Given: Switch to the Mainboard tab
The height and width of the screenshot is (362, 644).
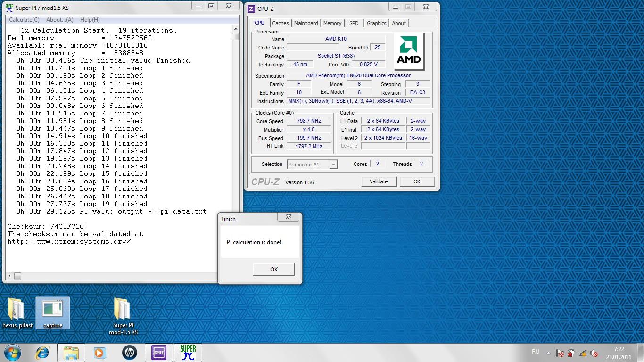Looking at the screenshot, I should click(306, 23).
